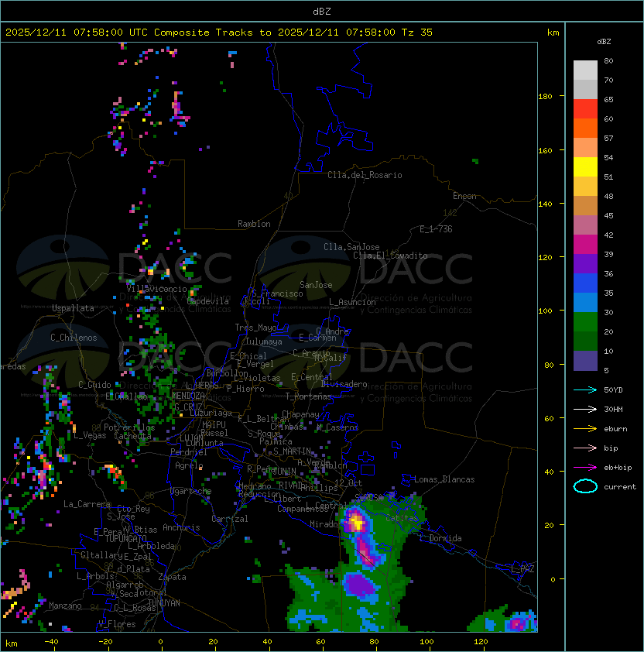Viewport: 644px width, 652px height.
Task: Click the white 30HM arrow in legend
Action: click(585, 409)
